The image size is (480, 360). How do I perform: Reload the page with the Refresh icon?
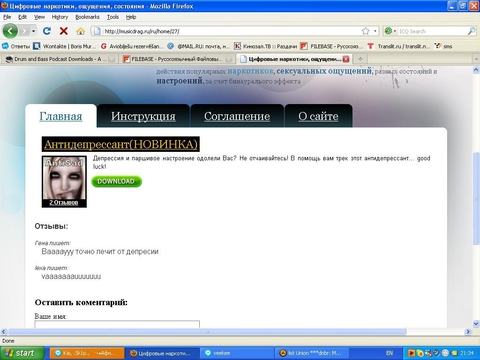(x=47, y=31)
